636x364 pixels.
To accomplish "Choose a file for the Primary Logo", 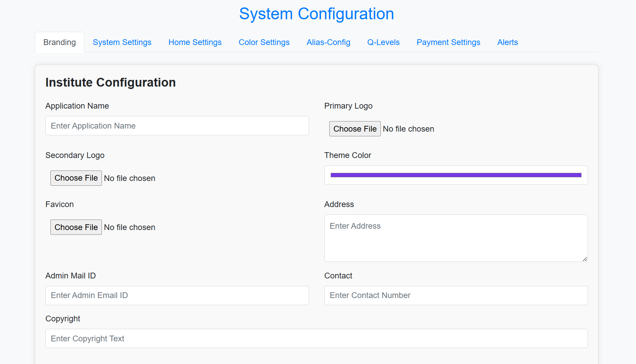I will pyautogui.click(x=355, y=129).
